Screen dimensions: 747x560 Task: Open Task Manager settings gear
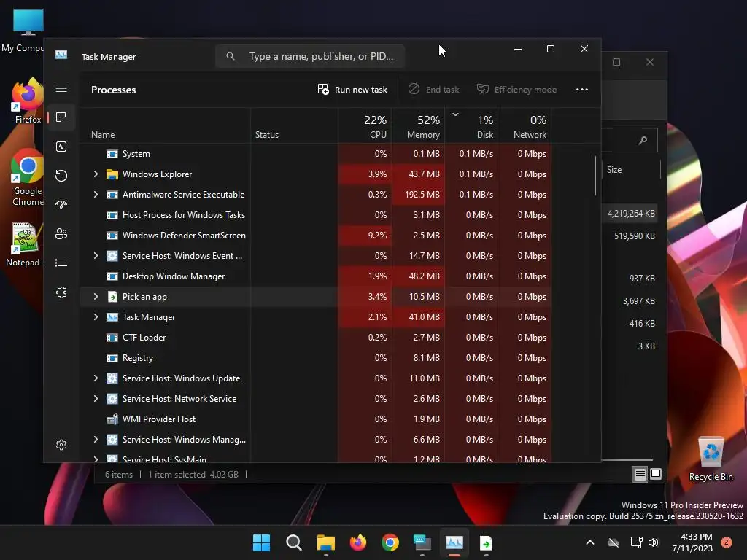(61, 445)
